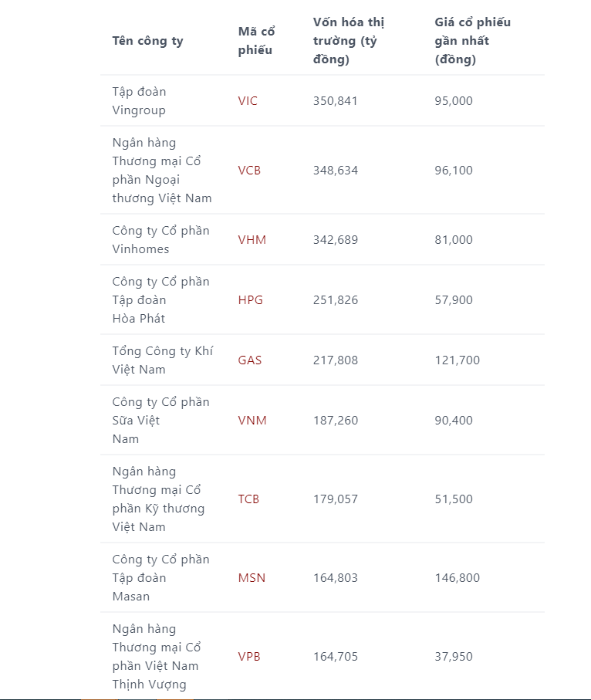Open the GAS stock ticker link
The width and height of the screenshot is (591, 700).
249,360
